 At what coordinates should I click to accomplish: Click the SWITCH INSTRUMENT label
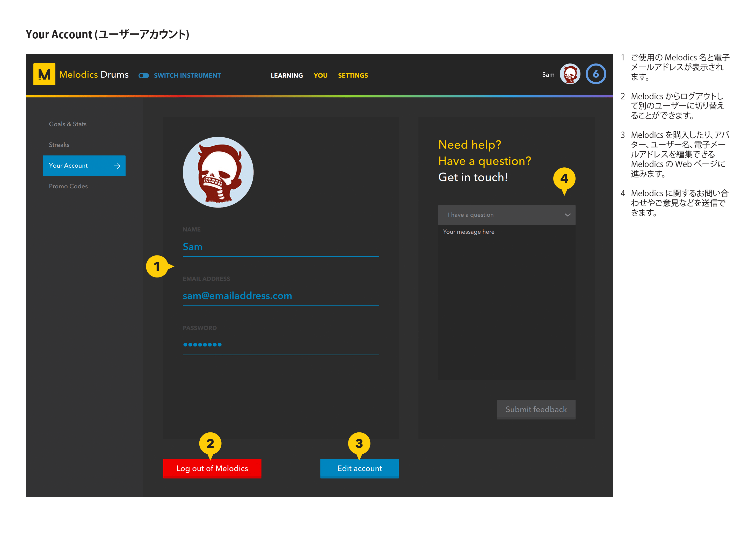[x=187, y=75]
